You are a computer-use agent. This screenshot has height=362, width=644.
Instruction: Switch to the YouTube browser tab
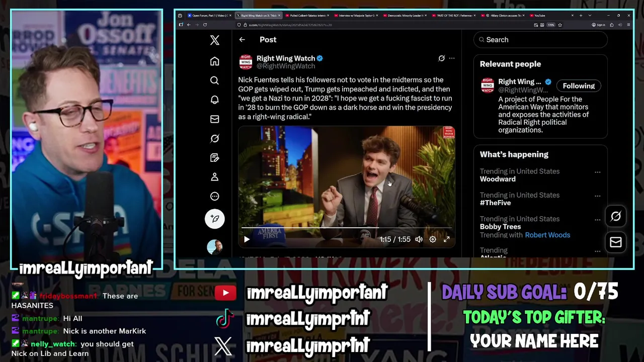coord(551,16)
